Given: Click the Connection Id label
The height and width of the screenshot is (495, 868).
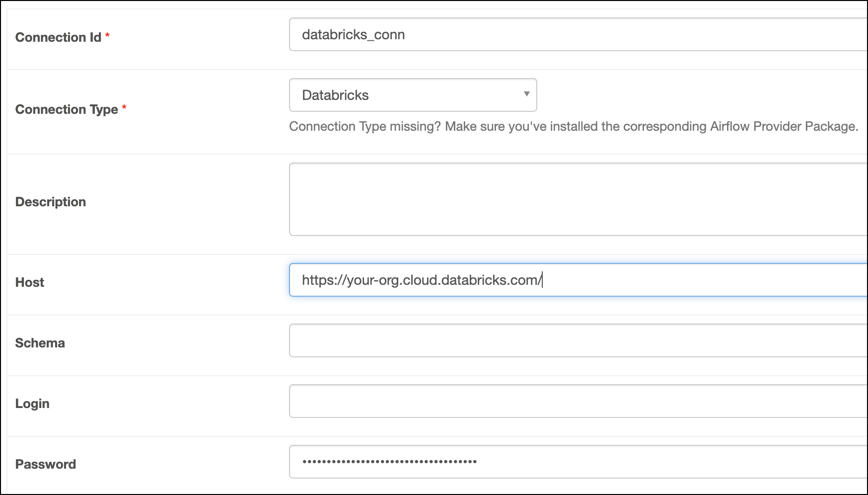Looking at the screenshot, I should (58, 37).
